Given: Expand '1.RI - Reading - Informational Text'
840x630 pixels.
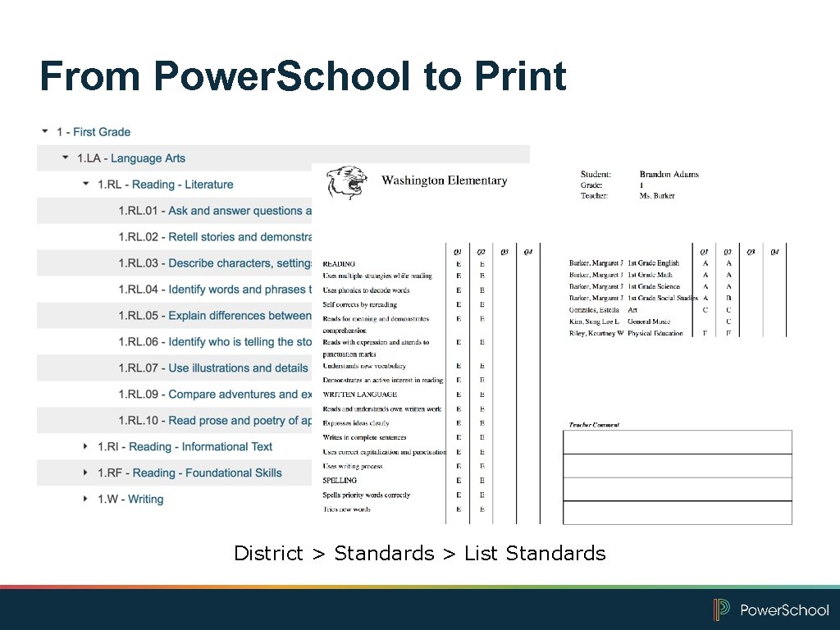Looking at the screenshot, I should click(x=85, y=446).
